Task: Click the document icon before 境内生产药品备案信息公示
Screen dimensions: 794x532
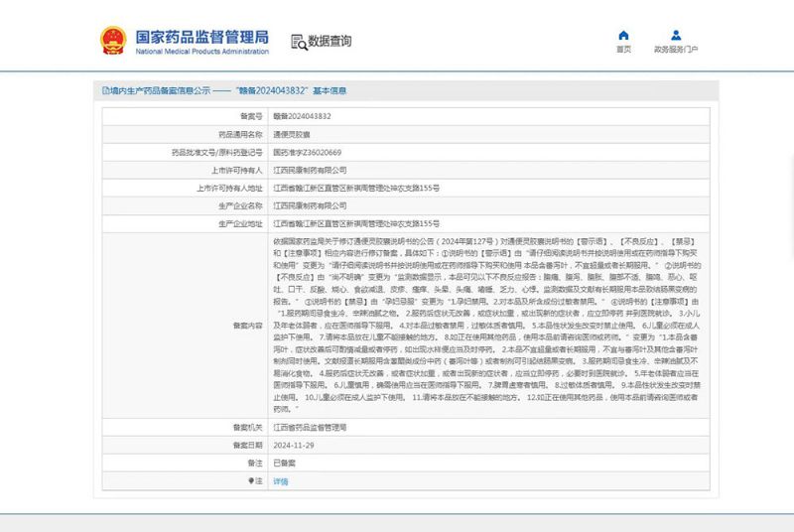Action: pyautogui.click(x=104, y=89)
